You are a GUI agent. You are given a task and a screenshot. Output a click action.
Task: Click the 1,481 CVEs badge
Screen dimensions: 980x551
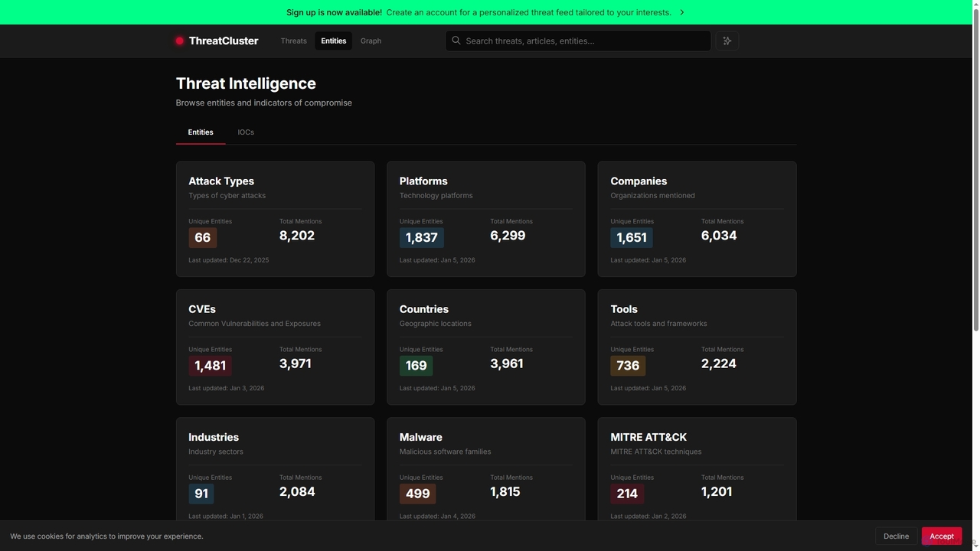click(211, 366)
